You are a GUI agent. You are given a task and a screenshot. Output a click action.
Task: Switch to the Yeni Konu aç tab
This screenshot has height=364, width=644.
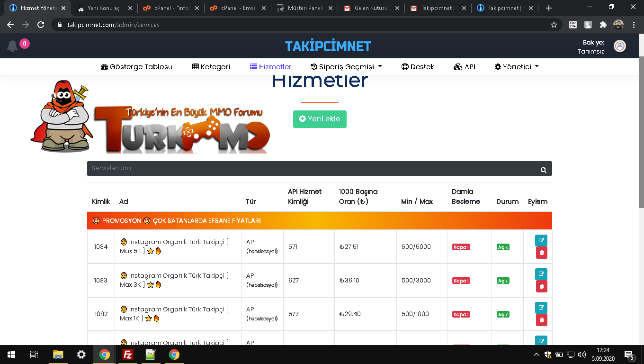(x=104, y=8)
